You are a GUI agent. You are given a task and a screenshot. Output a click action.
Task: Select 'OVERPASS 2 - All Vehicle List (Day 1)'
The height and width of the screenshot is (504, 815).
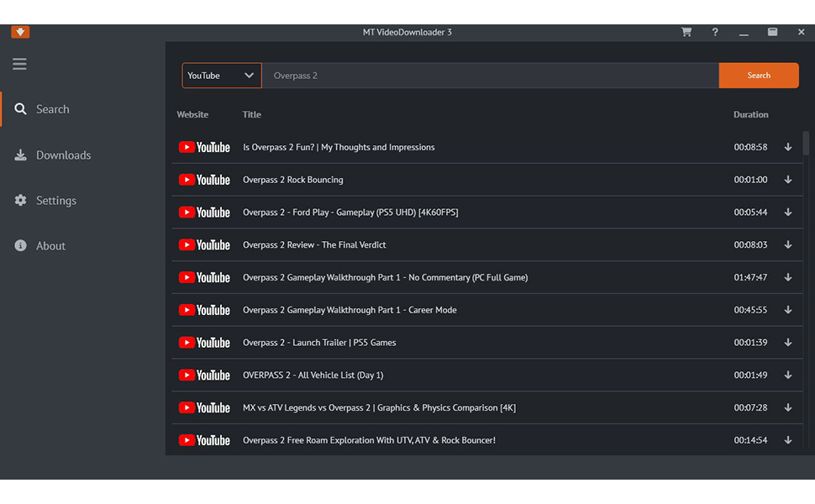pos(313,375)
